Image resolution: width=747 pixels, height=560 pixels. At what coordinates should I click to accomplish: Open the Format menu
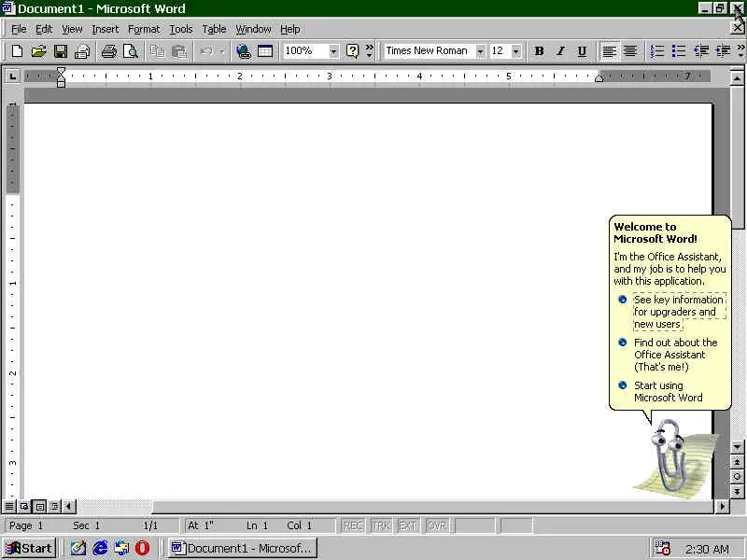point(144,30)
